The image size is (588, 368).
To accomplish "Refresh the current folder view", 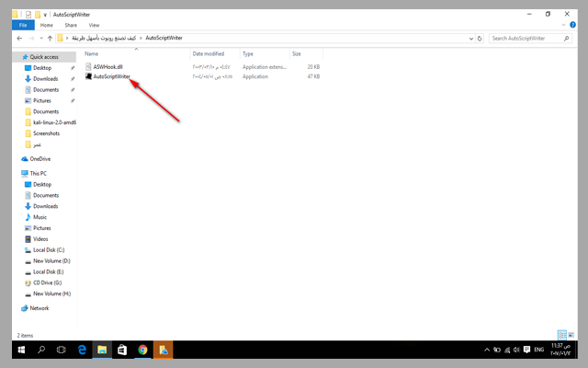I will click(480, 39).
